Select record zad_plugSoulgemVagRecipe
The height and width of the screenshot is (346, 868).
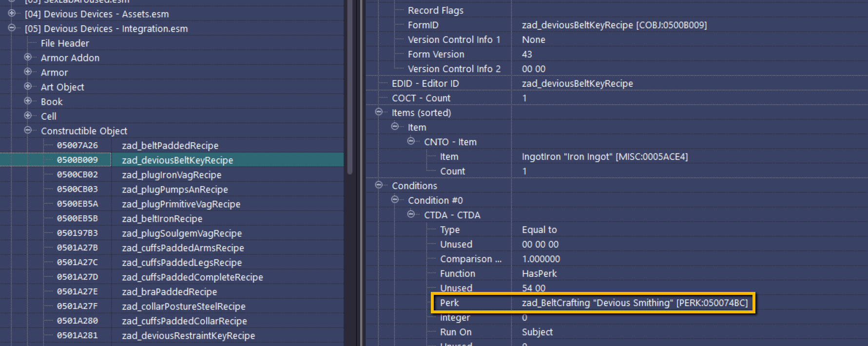coord(182,233)
